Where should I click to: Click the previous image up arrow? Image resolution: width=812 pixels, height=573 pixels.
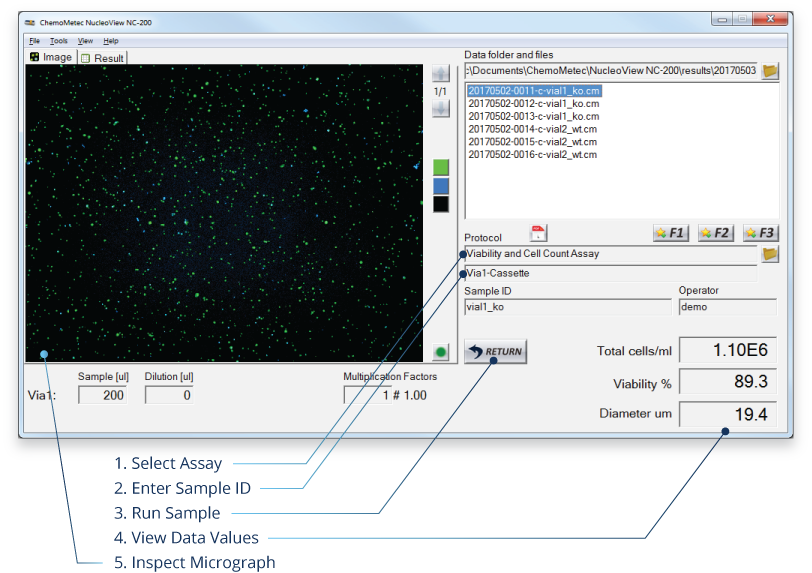[x=441, y=74]
